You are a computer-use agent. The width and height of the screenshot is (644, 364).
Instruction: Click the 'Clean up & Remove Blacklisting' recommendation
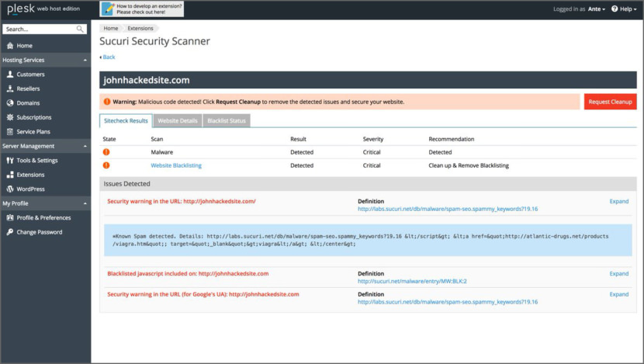tap(469, 165)
